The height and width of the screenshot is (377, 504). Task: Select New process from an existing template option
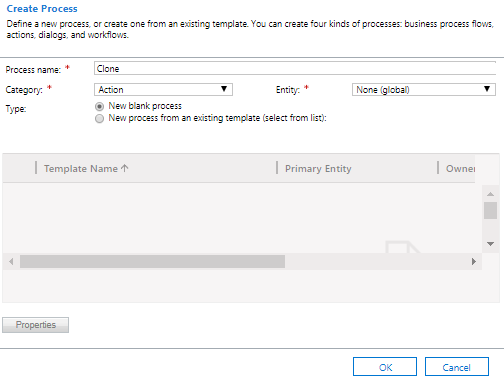tap(99, 118)
